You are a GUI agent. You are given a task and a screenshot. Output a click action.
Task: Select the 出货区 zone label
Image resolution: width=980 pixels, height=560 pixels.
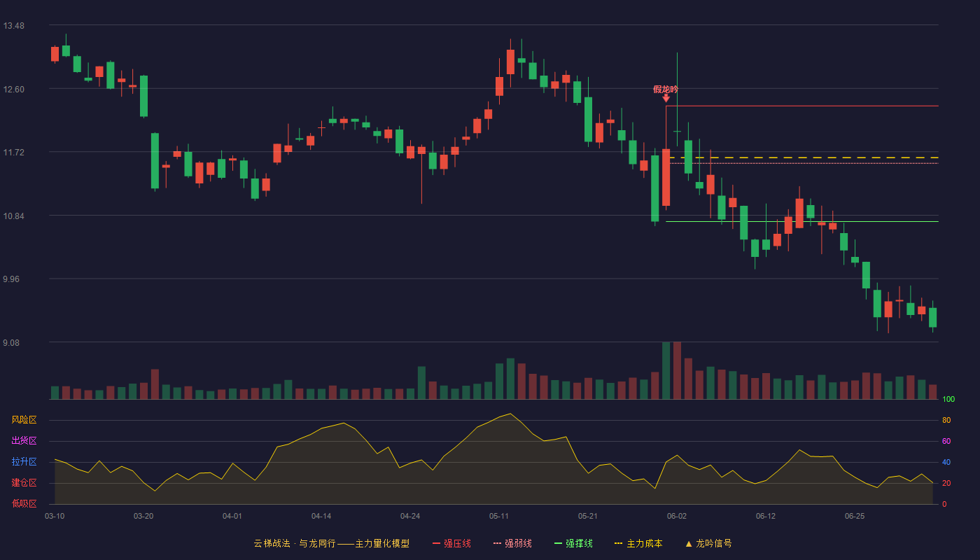(24, 441)
